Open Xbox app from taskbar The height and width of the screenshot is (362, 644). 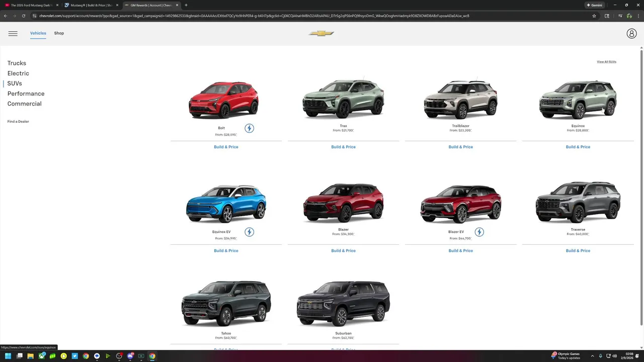41,356
